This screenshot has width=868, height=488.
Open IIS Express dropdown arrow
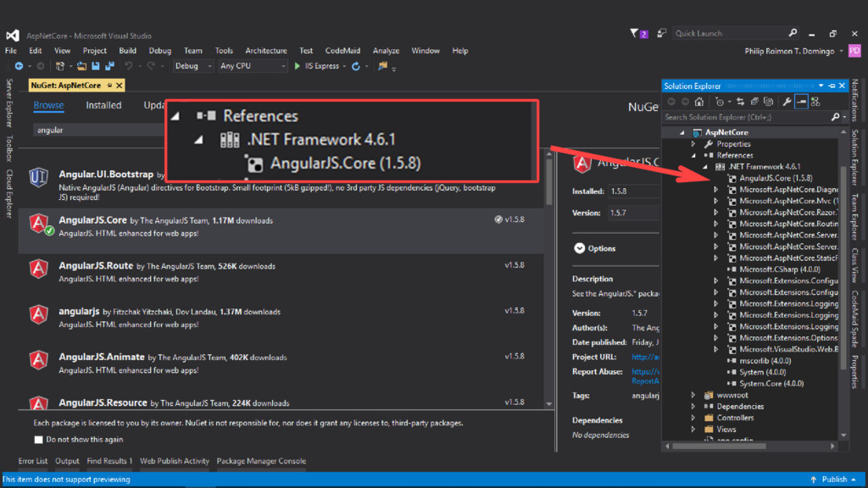(344, 66)
